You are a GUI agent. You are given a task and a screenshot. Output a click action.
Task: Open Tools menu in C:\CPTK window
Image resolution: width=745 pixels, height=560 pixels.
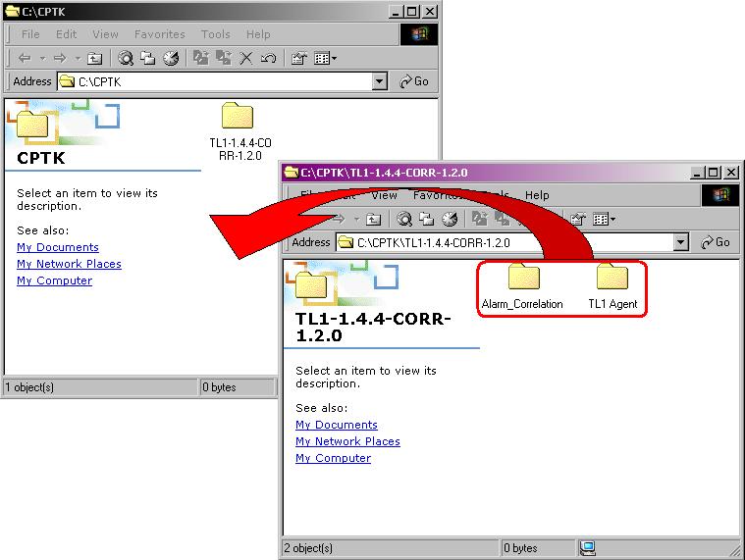tap(215, 34)
